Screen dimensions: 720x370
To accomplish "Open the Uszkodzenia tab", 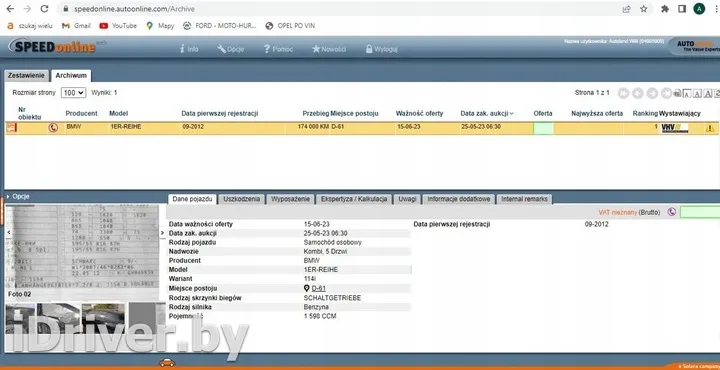I will pos(242,199).
